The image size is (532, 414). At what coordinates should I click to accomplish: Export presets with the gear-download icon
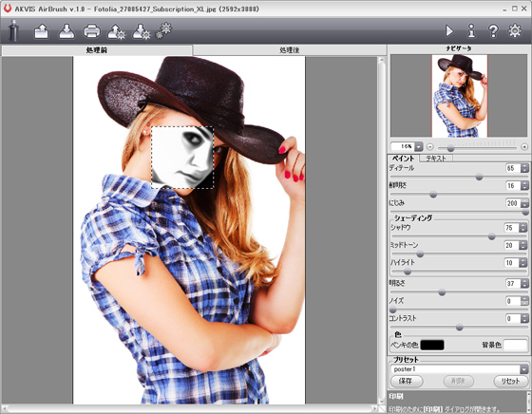click(x=142, y=32)
